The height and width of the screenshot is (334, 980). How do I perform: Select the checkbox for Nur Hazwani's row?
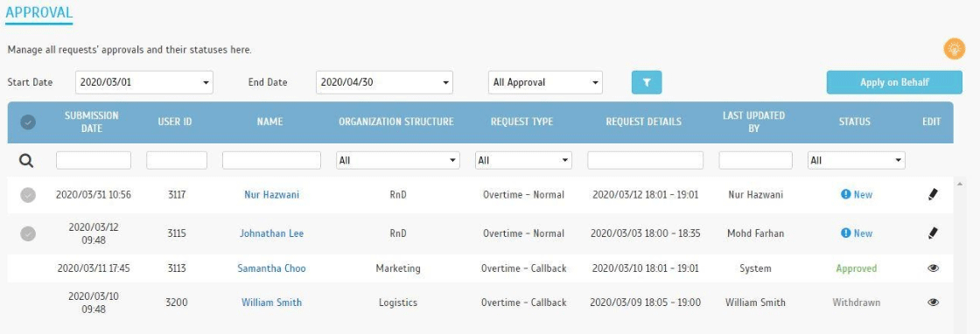tap(27, 195)
